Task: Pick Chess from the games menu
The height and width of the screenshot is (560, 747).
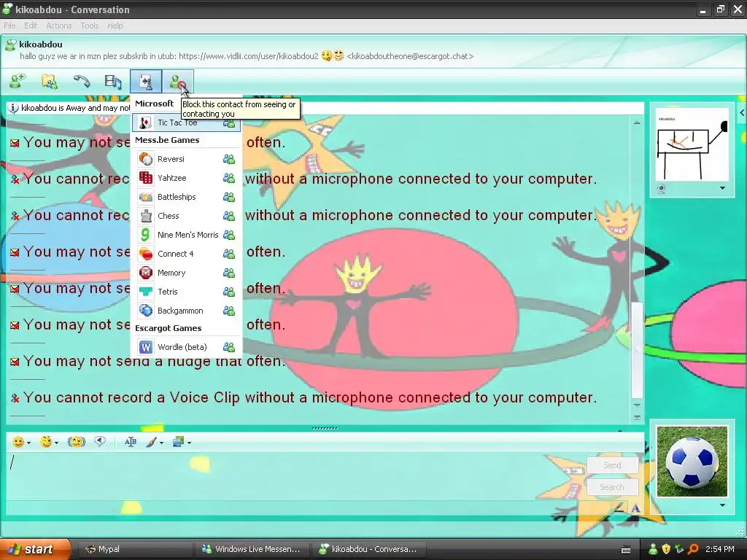Action: click(186, 216)
